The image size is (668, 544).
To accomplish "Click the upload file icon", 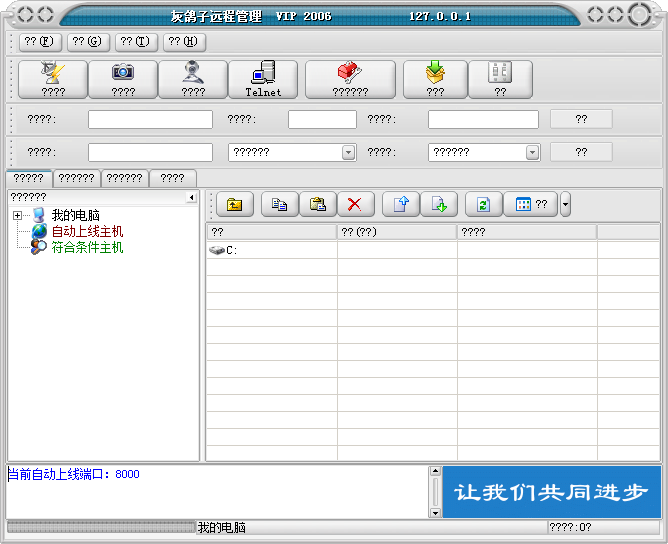I will [400, 204].
